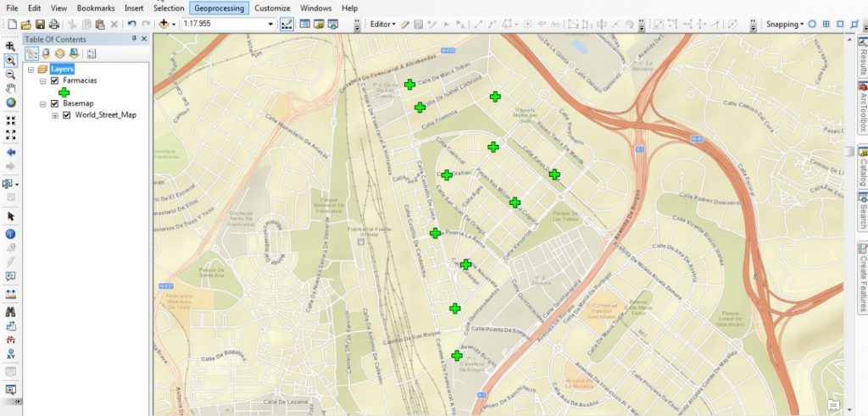Go back to previous extent arrow
Image resolution: width=868 pixels, height=416 pixels.
(11, 153)
